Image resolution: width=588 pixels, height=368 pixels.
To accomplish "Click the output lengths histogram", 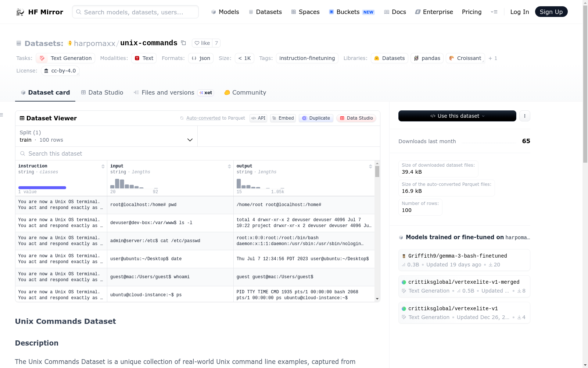I will (x=261, y=184).
